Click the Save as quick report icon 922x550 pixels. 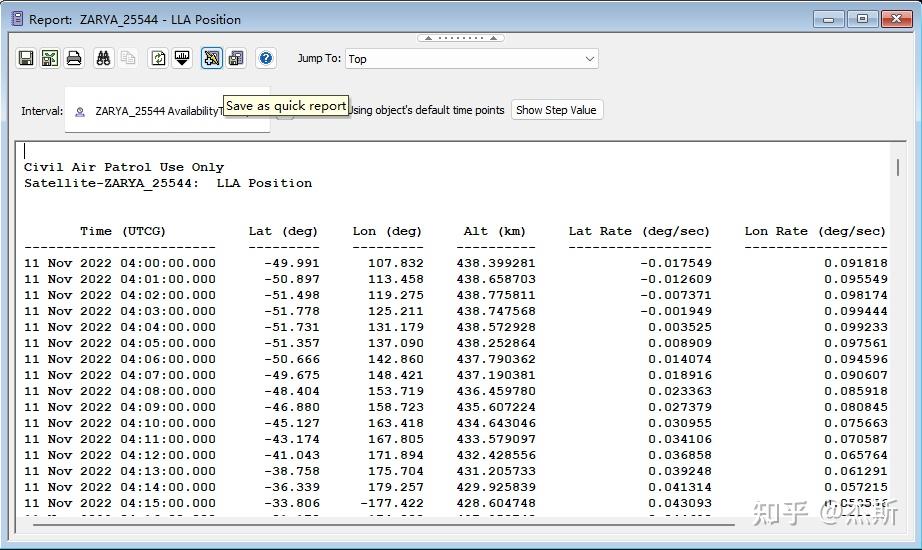pos(212,58)
